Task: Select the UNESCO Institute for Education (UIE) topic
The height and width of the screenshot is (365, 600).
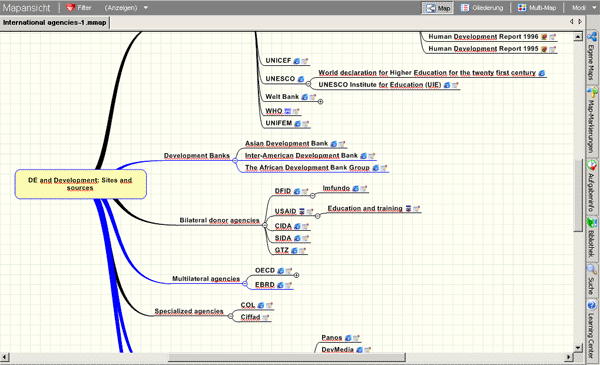Action: (x=380, y=85)
